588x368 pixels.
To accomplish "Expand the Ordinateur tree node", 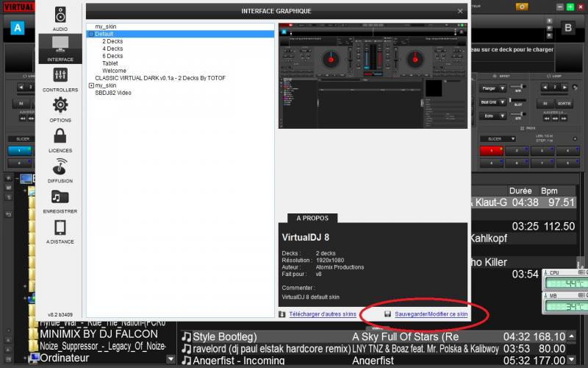I will pos(25,358).
